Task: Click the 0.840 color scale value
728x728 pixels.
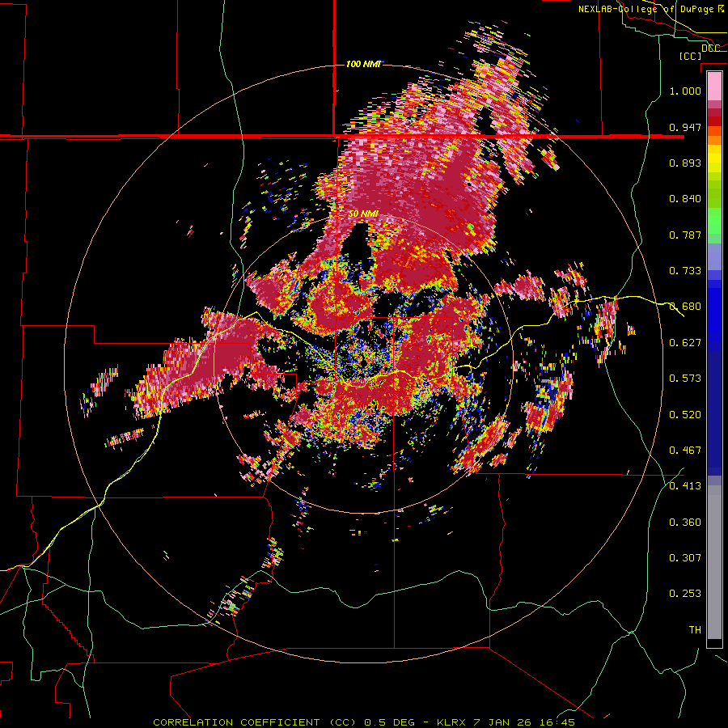Action: coord(685,199)
